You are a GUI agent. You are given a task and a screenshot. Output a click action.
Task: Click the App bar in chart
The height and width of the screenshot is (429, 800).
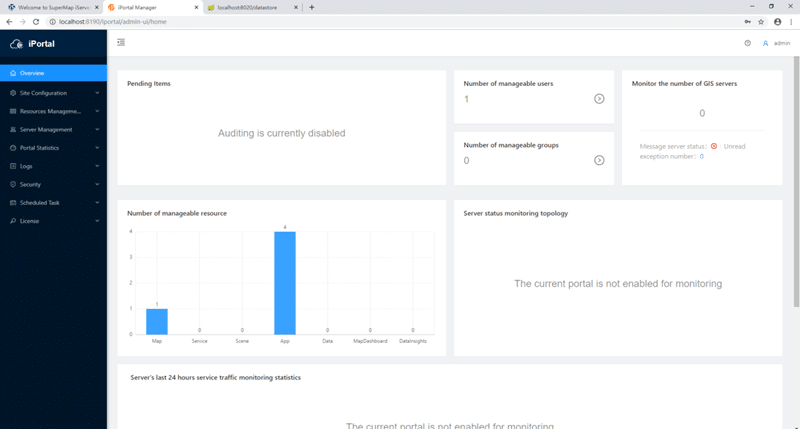(x=285, y=283)
